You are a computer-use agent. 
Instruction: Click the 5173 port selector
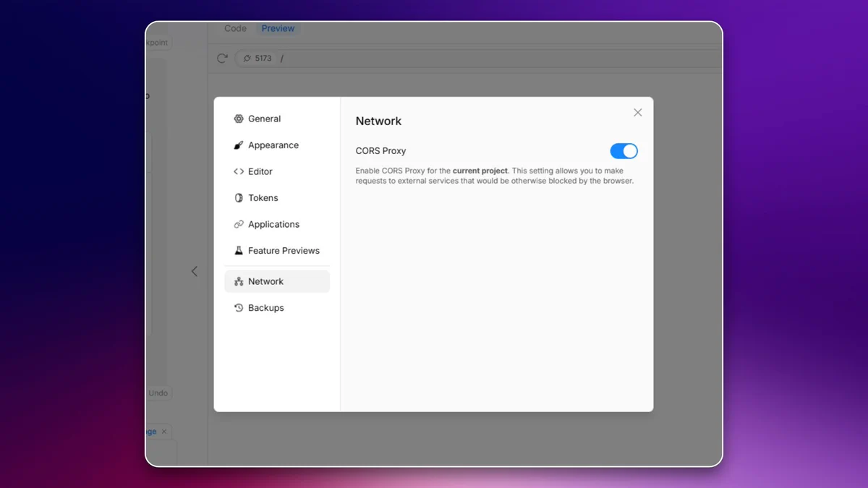[x=257, y=58]
